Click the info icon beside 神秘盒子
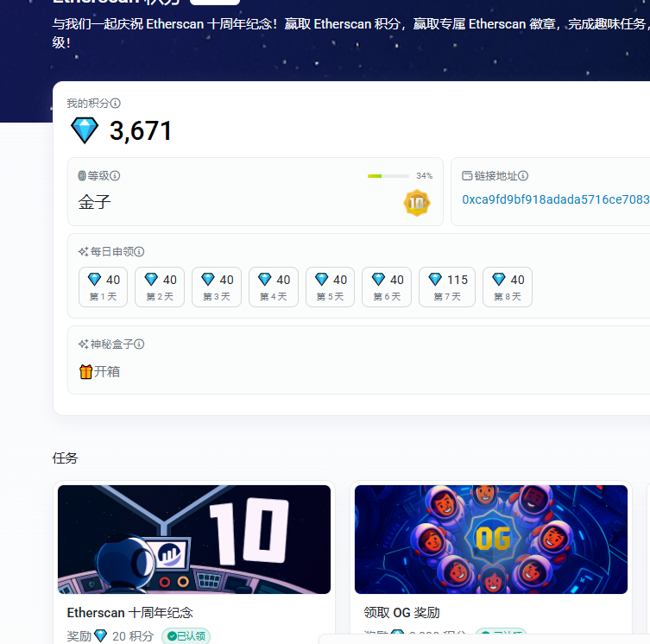This screenshot has width=650, height=644. tap(139, 344)
